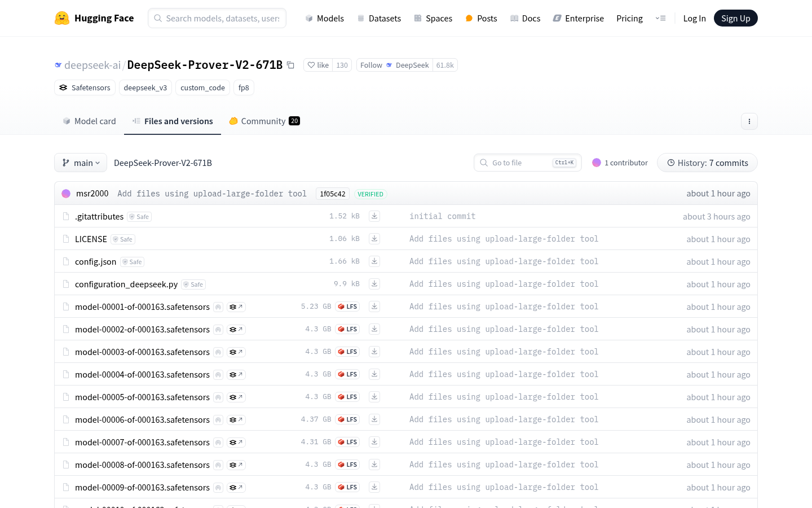
Task: Click the Log In link
Action: coord(694,18)
